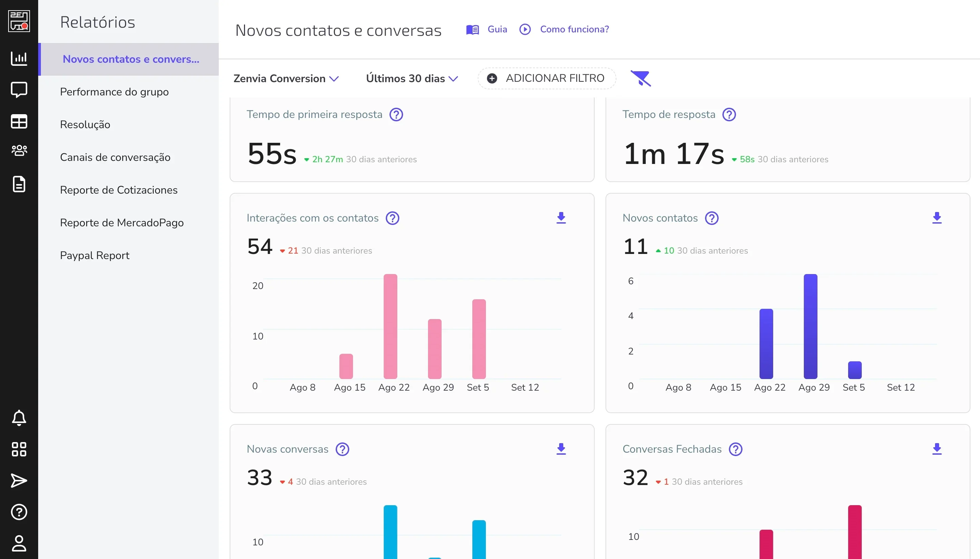This screenshot has width=980, height=559.
Task: Click the clear filters funnel icon
Action: tap(641, 78)
